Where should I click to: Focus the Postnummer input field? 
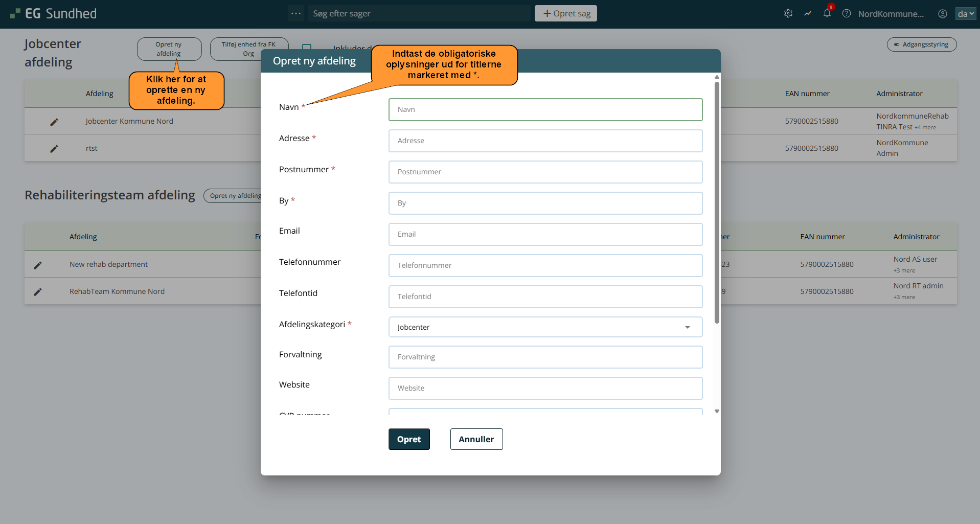545,172
